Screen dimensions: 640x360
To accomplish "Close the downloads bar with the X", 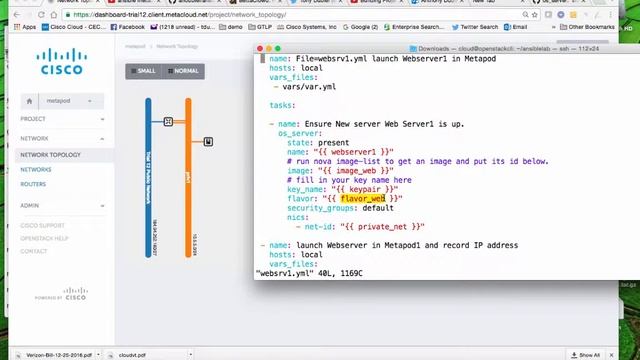I will 611,355.
